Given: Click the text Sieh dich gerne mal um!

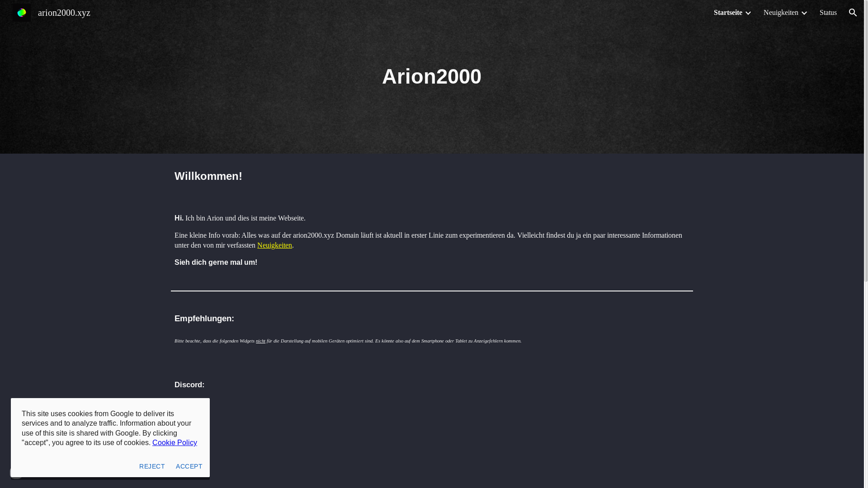Looking at the screenshot, I should [x=216, y=263].
